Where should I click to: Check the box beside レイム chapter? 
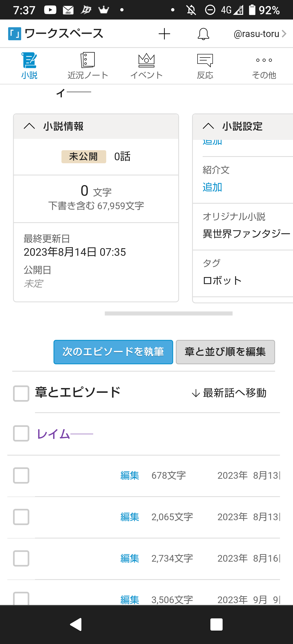(21, 433)
